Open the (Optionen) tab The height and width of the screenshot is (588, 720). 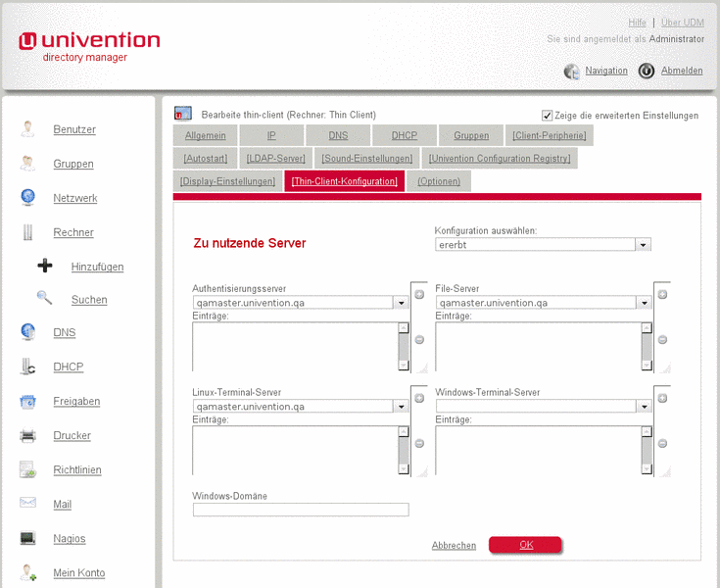(439, 181)
